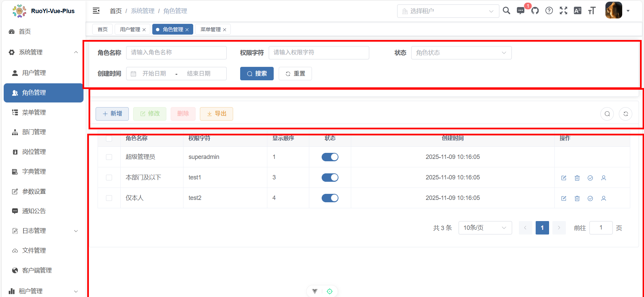Click delete icon for test1 role
The image size is (644, 297).
click(x=577, y=178)
